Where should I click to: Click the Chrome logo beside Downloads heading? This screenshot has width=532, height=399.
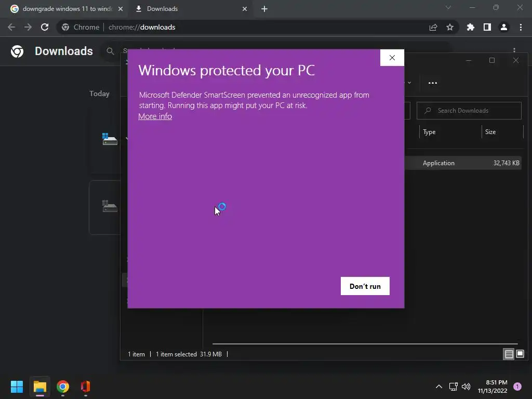[x=17, y=51]
